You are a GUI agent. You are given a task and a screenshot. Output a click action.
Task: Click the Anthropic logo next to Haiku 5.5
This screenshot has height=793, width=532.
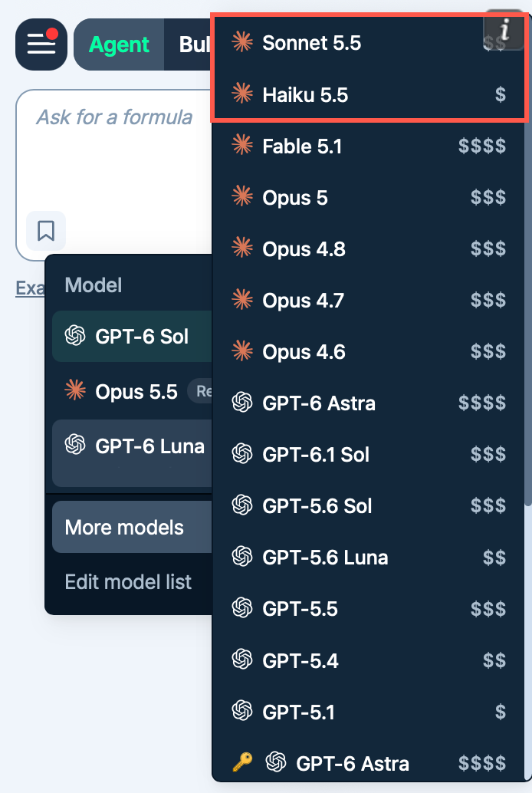(242, 94)
